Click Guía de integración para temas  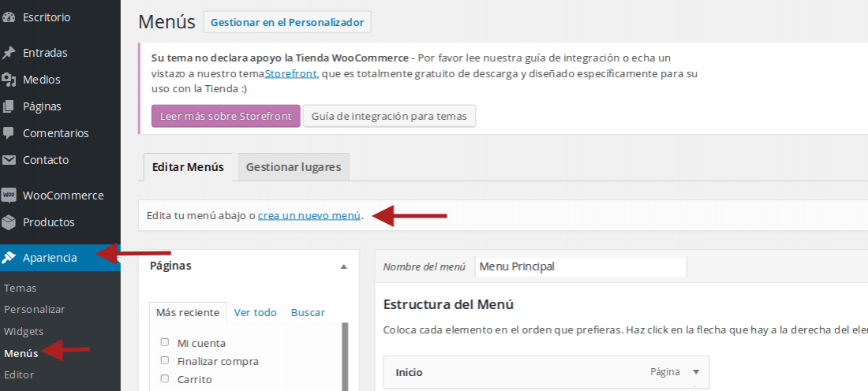tap(389, 116)
